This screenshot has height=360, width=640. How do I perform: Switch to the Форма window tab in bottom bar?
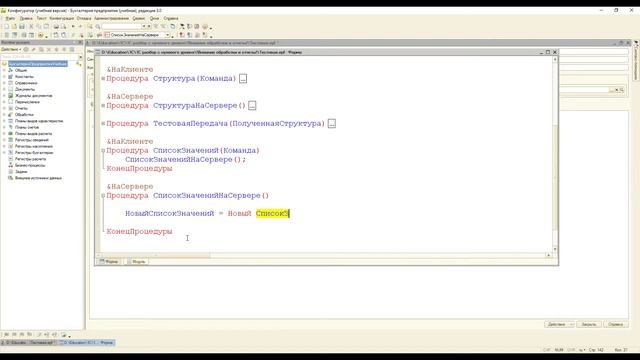[87, 342]
